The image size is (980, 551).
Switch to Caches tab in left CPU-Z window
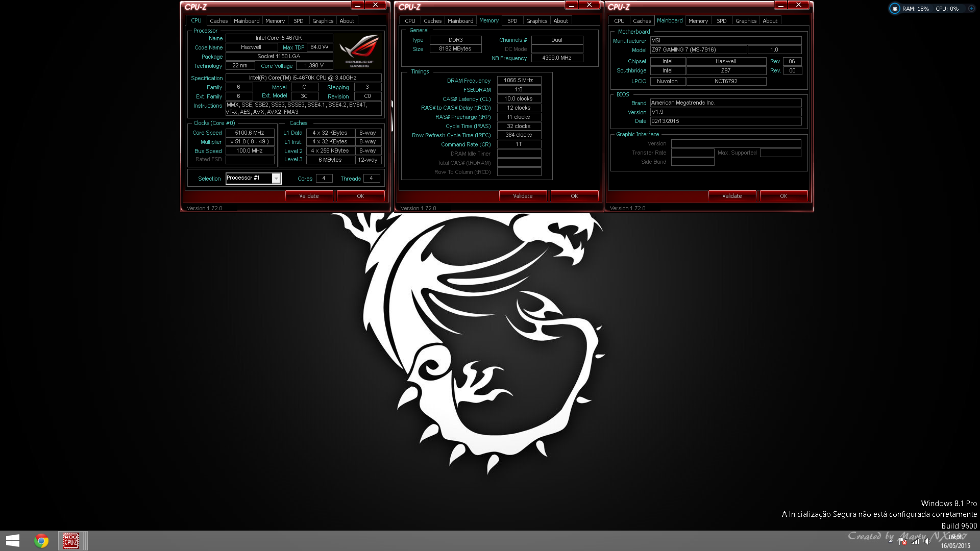(x=218, y=21)
